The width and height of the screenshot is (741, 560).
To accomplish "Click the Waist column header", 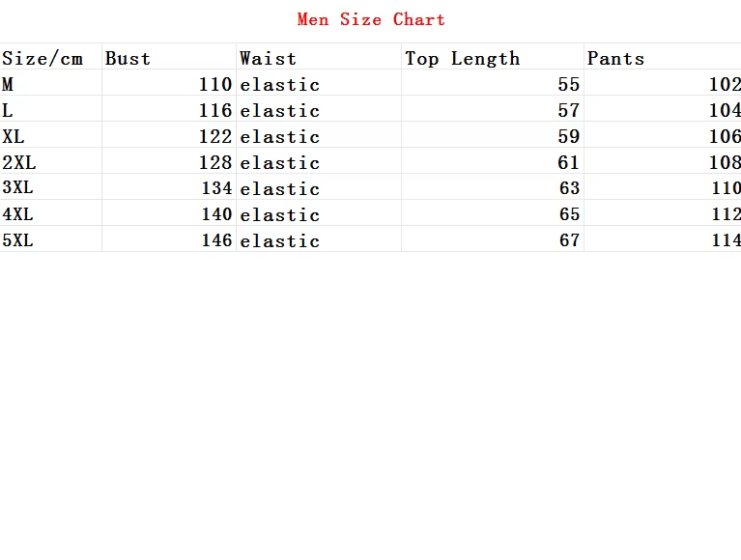I will point(269,59).
